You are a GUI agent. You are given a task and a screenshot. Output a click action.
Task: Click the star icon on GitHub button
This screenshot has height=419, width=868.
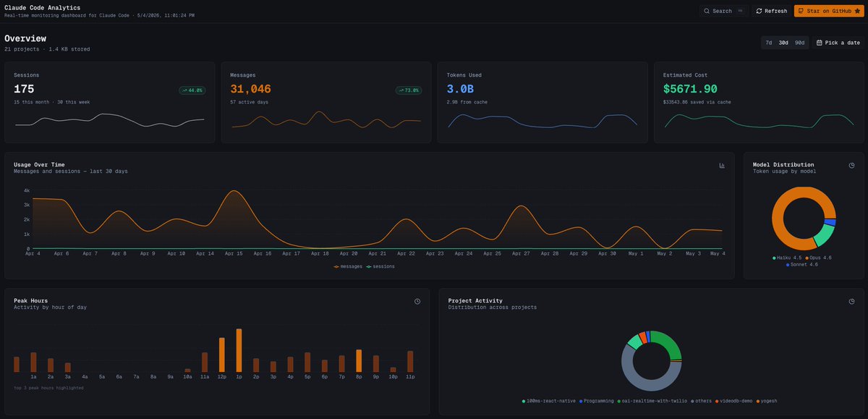pyautogui.click(x=858, y=11)
